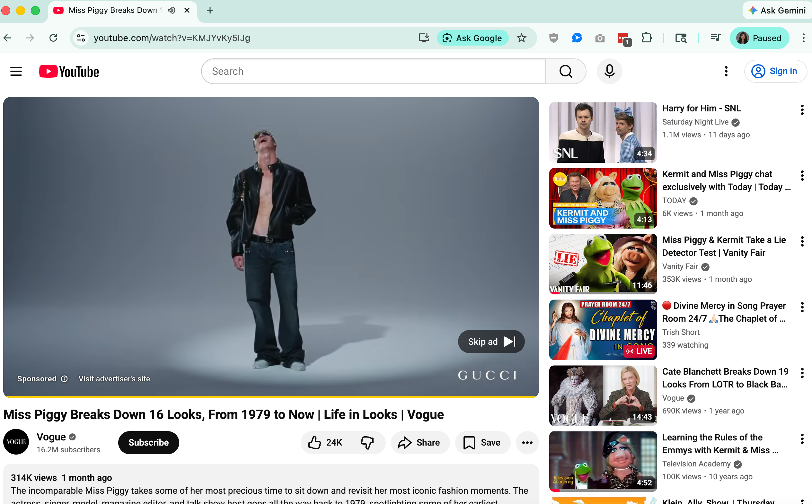Open the three-dot menu on Harry for Him - SNL

coord(802,109)
